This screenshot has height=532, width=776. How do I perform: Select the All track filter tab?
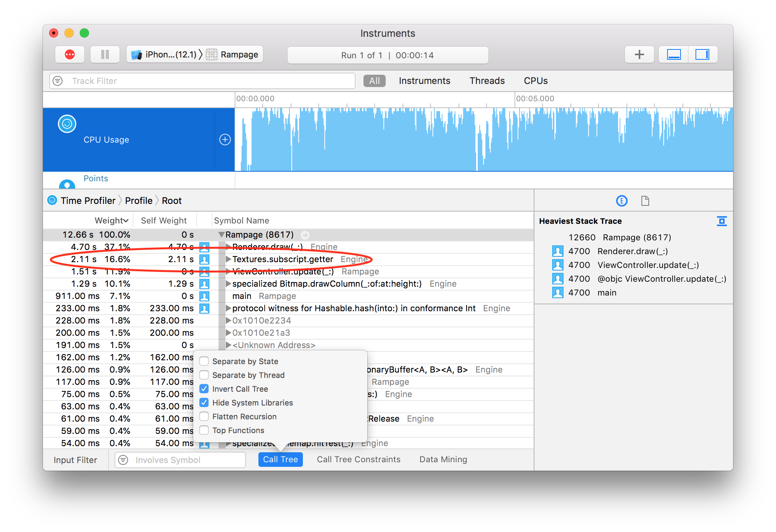tap(375, 81)
